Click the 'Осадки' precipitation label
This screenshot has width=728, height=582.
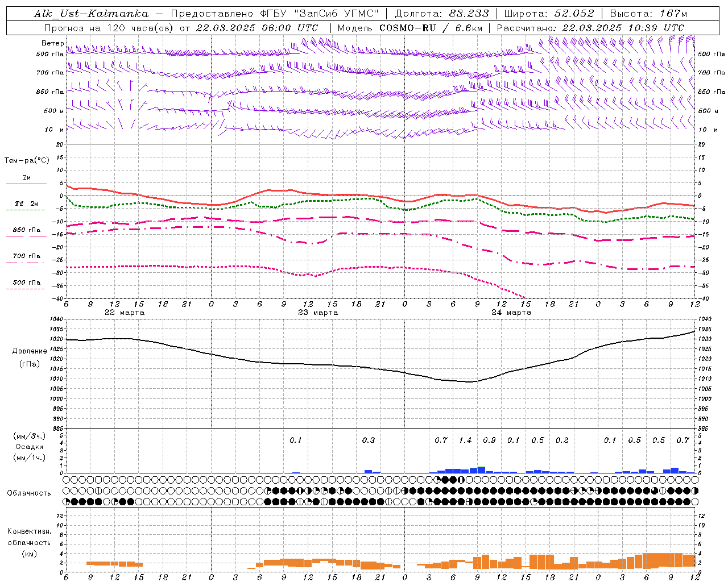(x=30, y=447)
